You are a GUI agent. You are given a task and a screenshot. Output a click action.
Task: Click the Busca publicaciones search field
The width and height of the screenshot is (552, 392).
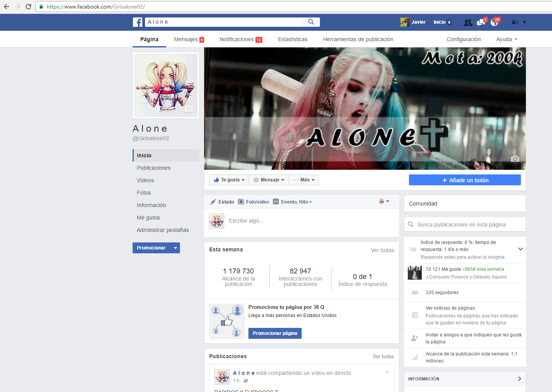point(465,225)
